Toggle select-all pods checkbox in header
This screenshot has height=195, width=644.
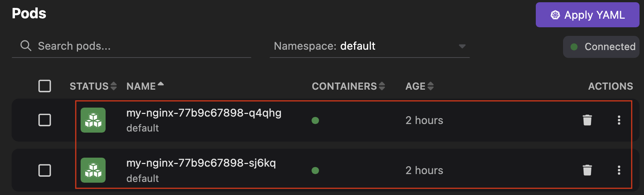(45, 86)
